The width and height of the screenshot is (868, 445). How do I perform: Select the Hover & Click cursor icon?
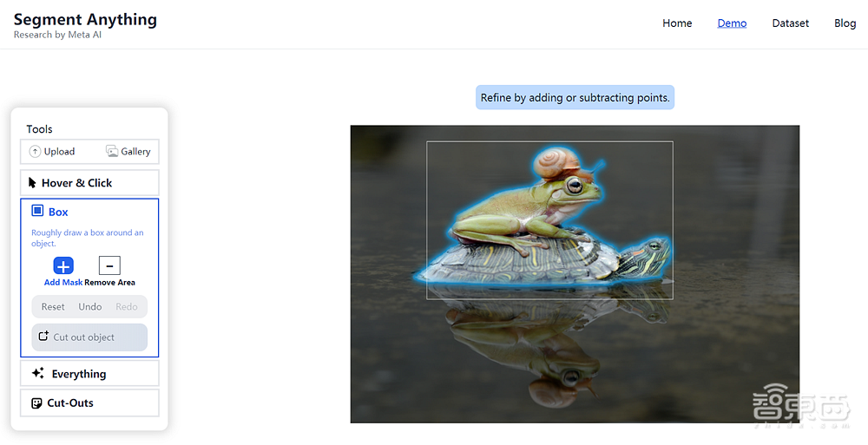pos(32,183)
